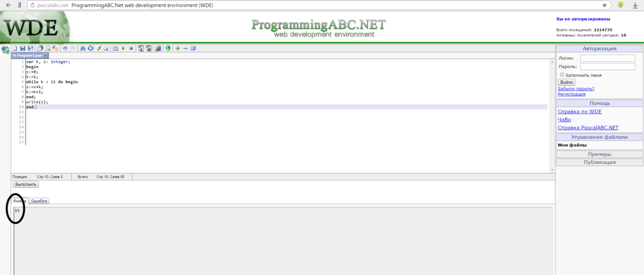Expand the Публикация panel header
The image size is (644, 275).
pyautogui.click(x=599, y=162)
